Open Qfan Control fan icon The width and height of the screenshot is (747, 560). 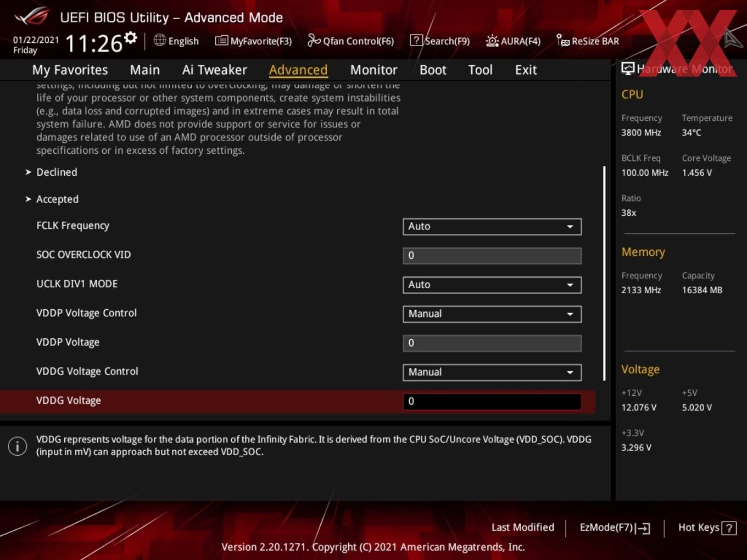314,41
